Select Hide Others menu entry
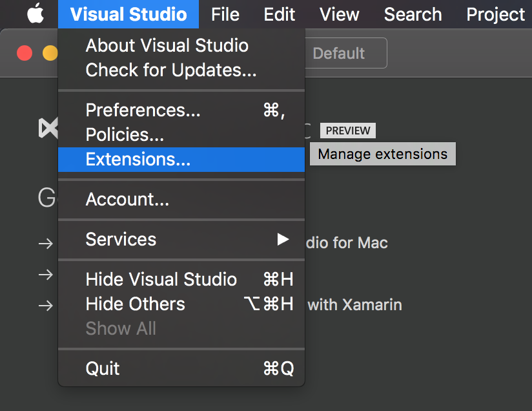Viewport: 532px width, 411px height. (181, 304)
